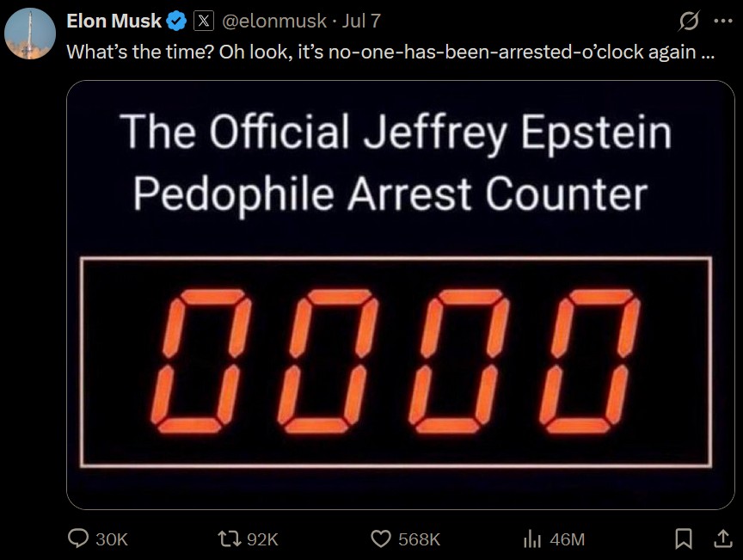Click the Grok explain icon

688,21
